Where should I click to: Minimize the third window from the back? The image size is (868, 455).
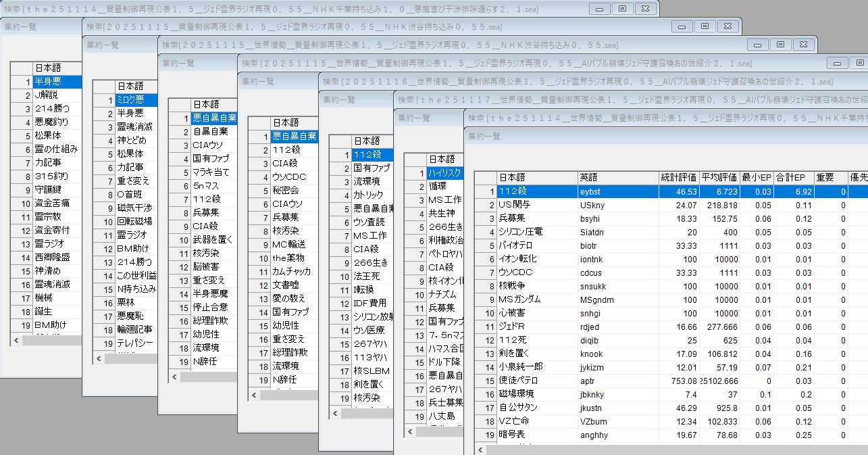click(x=758, y=45)
